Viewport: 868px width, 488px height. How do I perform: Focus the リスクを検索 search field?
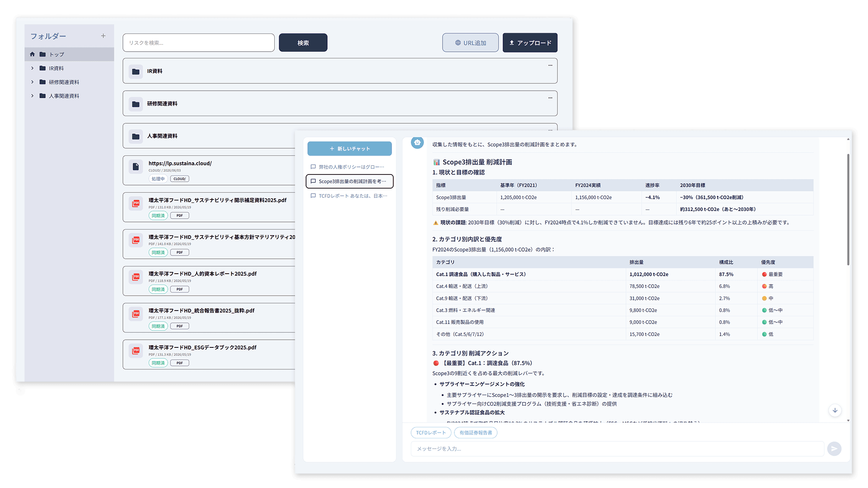coord(198,43)
